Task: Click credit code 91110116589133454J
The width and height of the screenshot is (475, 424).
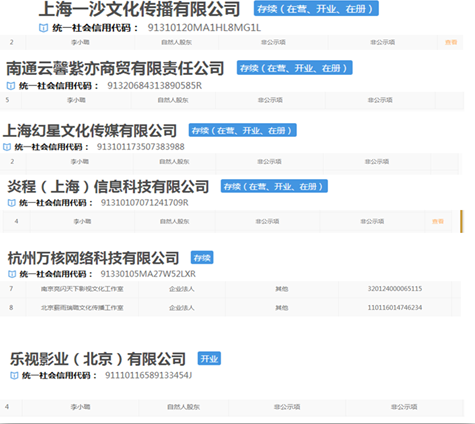Action: [x=149, y=376]
